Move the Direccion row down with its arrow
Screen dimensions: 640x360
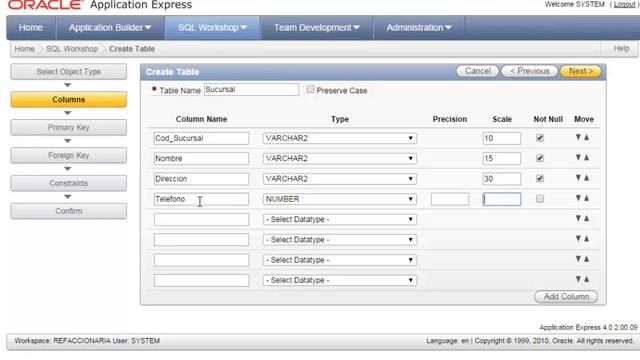[578, 178]
